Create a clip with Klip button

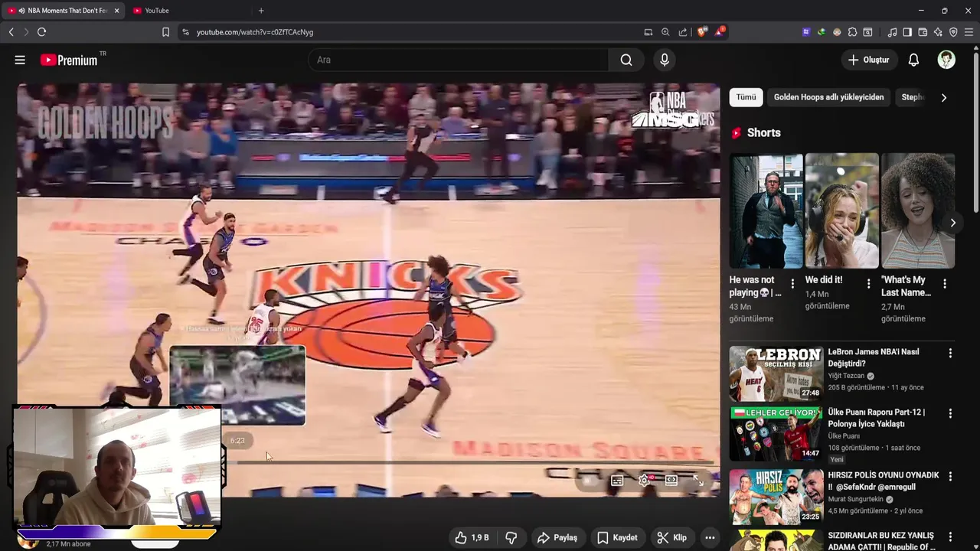(x=671, y=538)
